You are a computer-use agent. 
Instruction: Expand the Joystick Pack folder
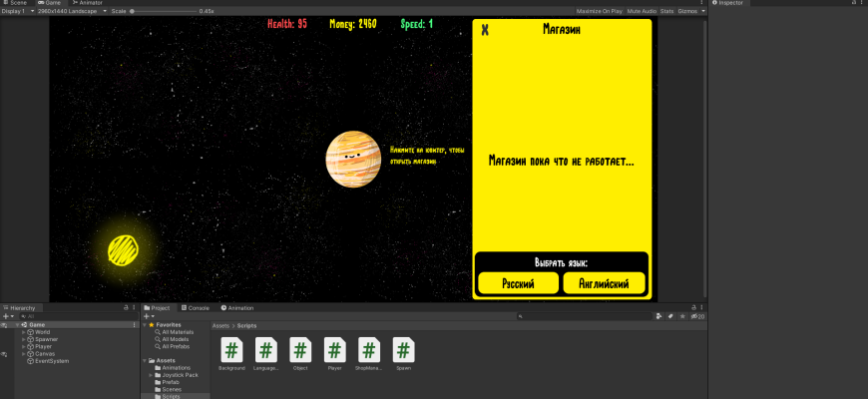click(150, 375)
